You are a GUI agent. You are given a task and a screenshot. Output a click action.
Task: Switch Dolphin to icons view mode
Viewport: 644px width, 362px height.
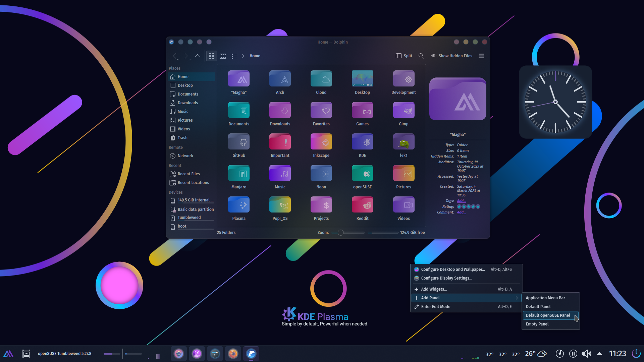click(212, 56)
